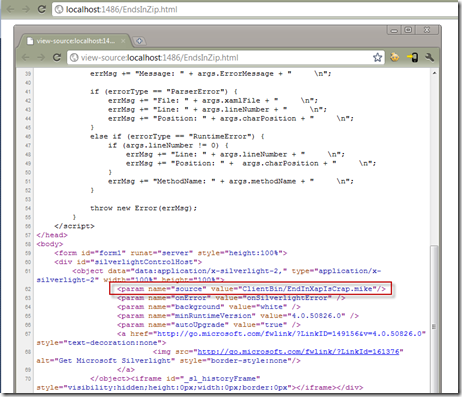
Task: Click the yellow arrow phone extension icon
Action: coord(412,58)
